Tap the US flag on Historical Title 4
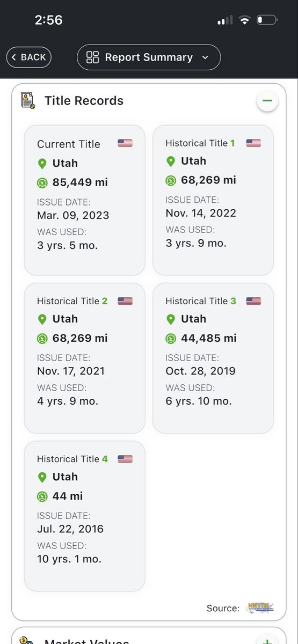 click(x=125, y=459)
